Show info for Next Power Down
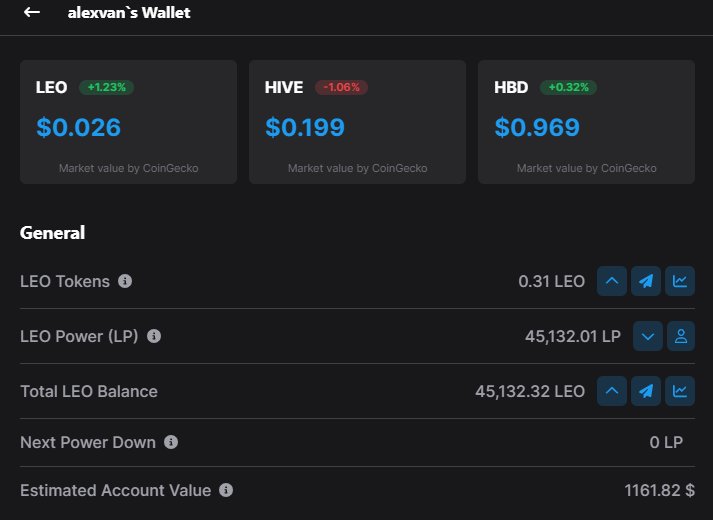The image size is (713, 520). click(x=171, y=442)
